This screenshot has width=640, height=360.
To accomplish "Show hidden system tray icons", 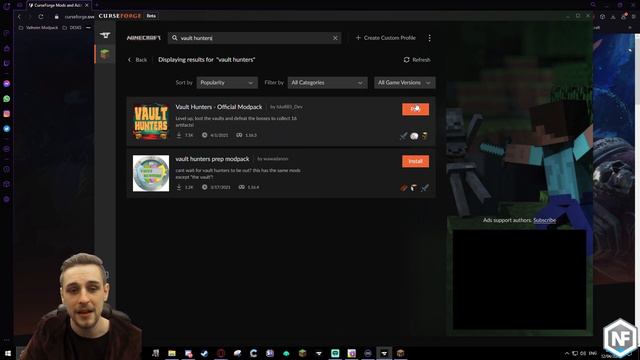I will (x=567, y=353).
